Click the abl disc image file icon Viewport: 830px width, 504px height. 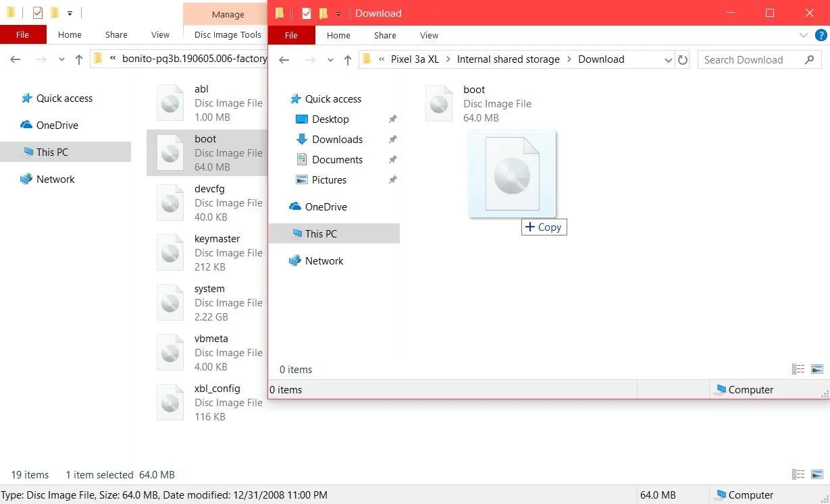pos(170,103)
